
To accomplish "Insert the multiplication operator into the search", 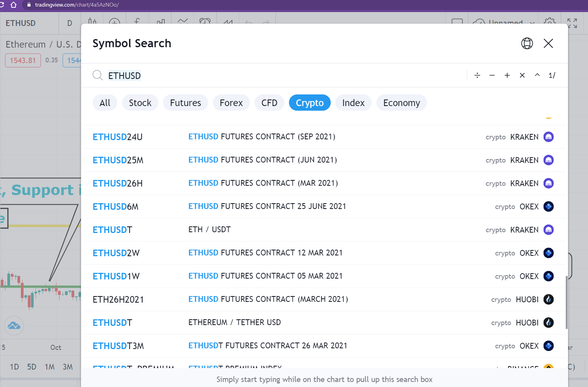I will (x=522, y=75).
